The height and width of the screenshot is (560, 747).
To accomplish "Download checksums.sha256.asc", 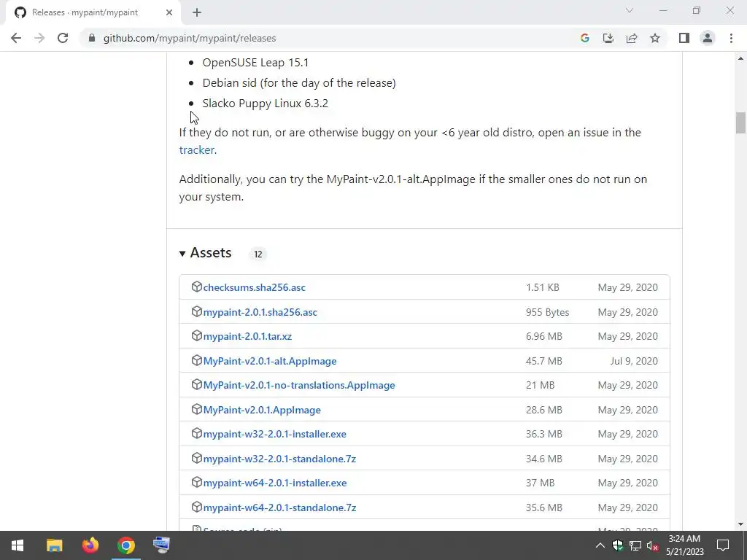I will tap(254, 287).
